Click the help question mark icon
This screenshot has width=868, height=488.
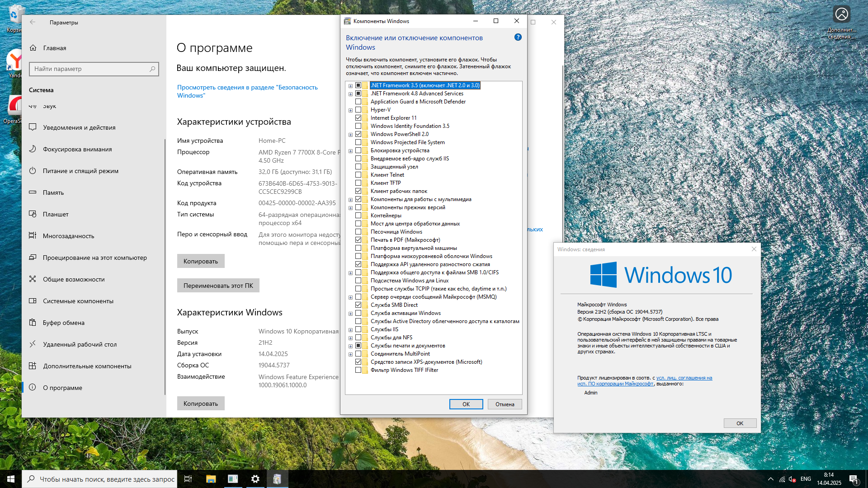click(x=518, y=38)
